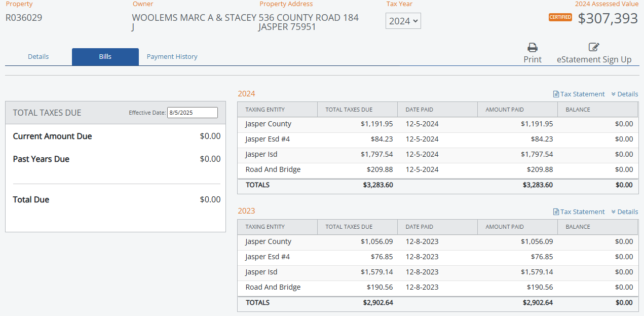Click the orange Certified badge
Viewport: 644px width, 316px height.
pyautogui.click(x=560, y=17)
